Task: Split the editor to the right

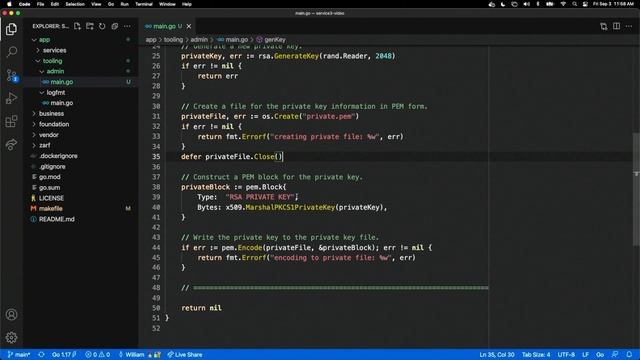Action: click(616, 26)
